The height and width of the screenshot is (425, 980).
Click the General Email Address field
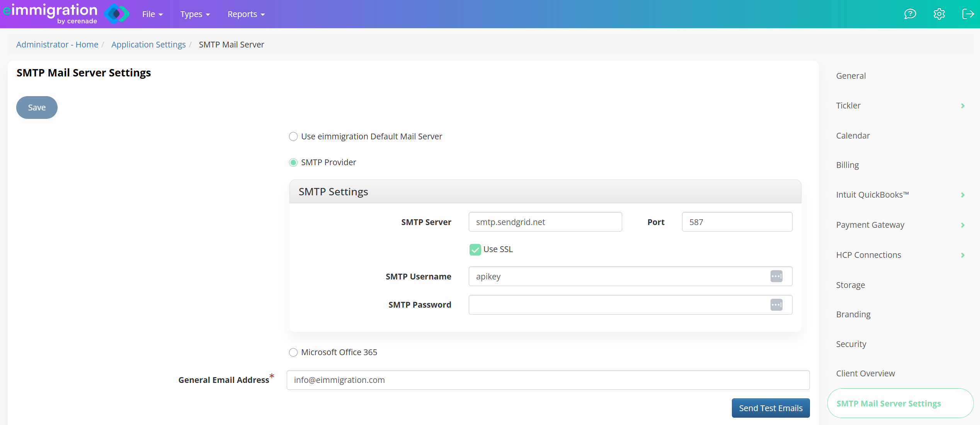point(548,380)
